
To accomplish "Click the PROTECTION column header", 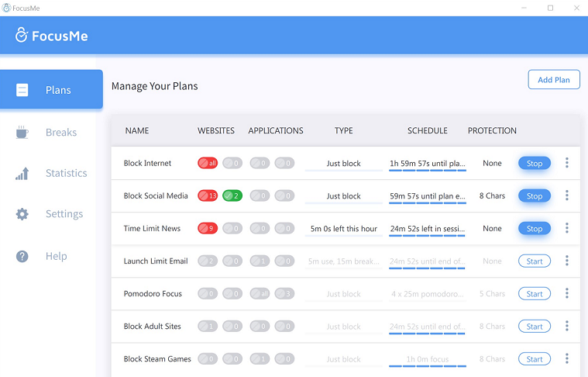I will [x=492, y=130].
